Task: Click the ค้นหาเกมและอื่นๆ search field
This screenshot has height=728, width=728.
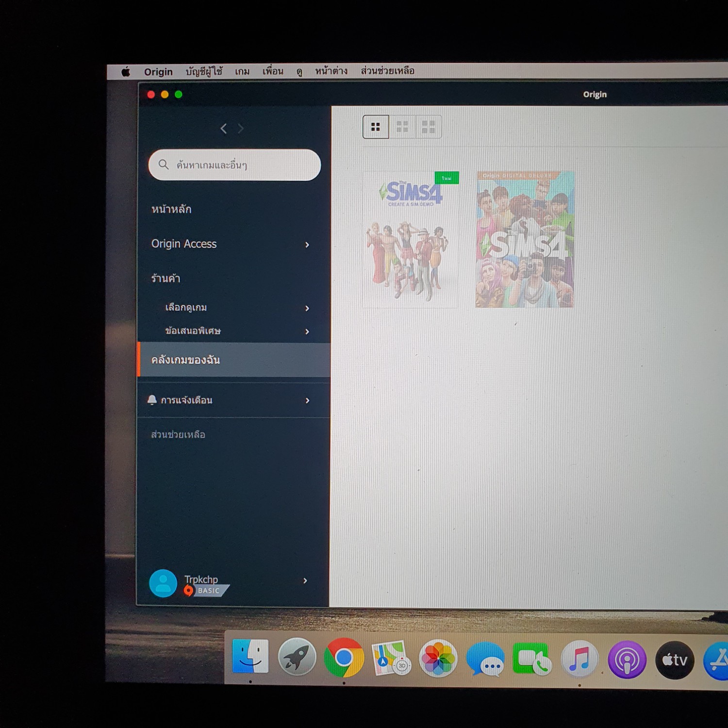Action: click(234, 165)
